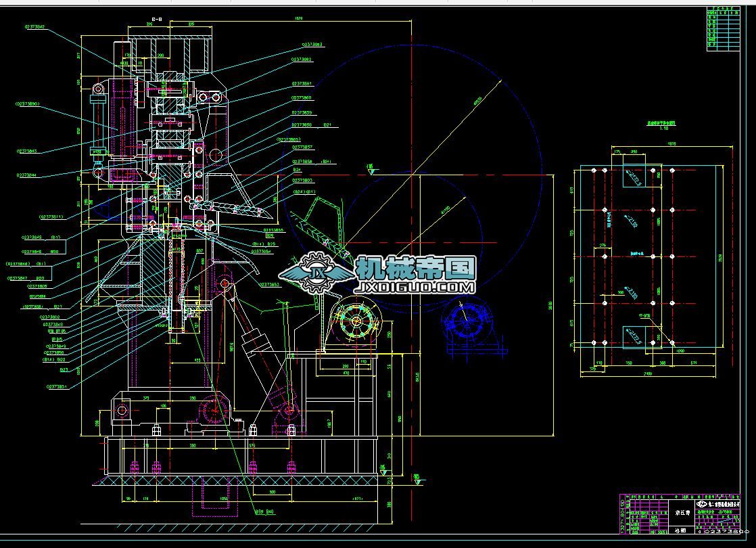
Task: Click the lower-left callout 02373851
Action: [x=56, y=386]
